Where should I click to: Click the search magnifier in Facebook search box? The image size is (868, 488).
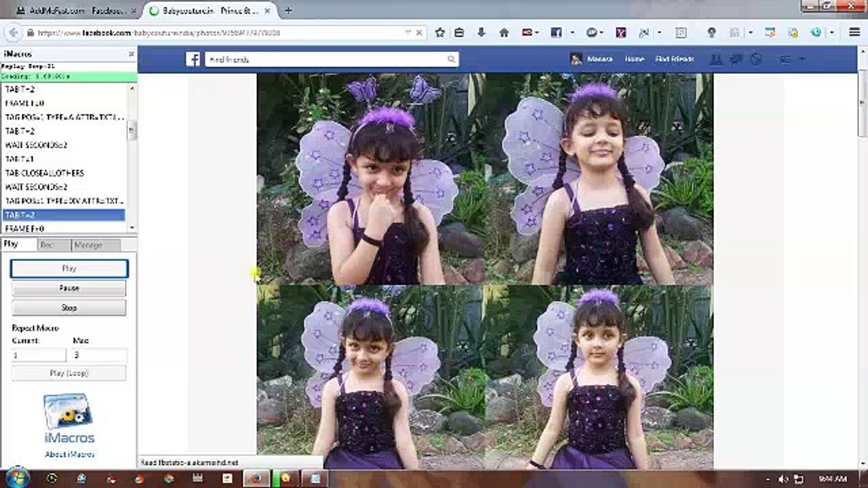451,60
